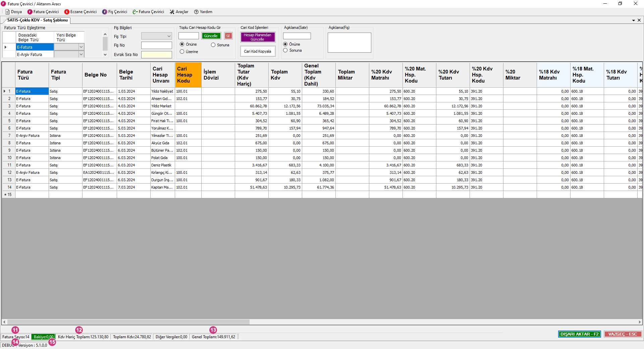Open the Dosya menu
The width and height of the screenshot is (644, 349).
click(x=13, y=12)
